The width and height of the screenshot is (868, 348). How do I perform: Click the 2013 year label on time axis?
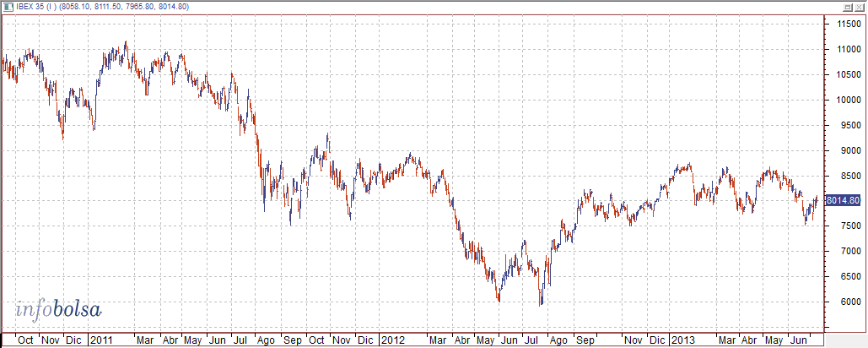pyautogui.click(x=682, y=339)
